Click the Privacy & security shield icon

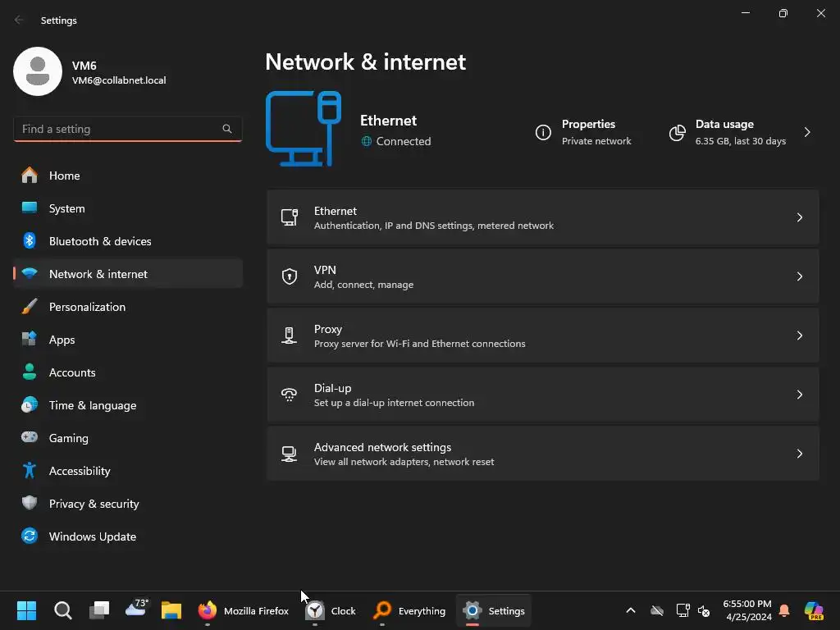[x=30, y=504]
